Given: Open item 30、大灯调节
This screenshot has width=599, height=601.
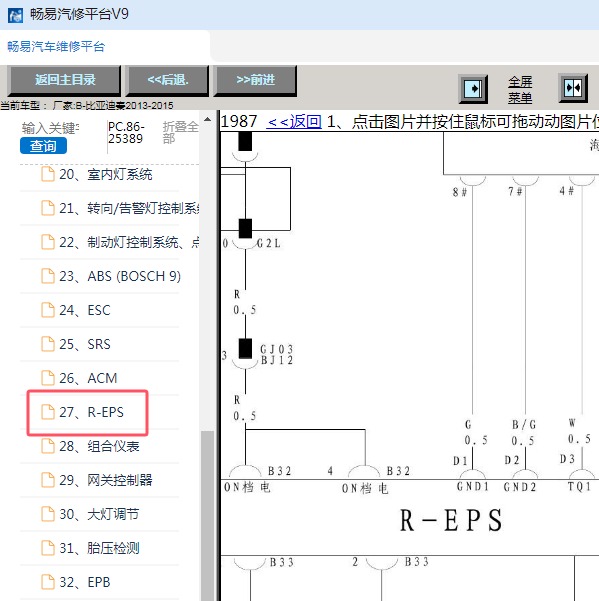Looking at the screenshot, I should [x=99, y=514].
